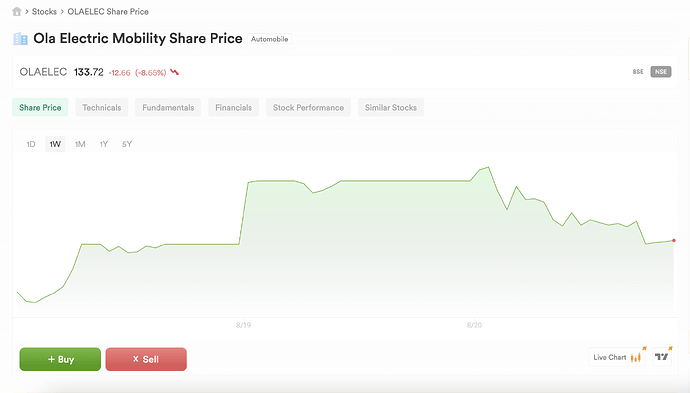This screenshot has width=690, height=393.
Task: Switch exchange to NSE
Action: pyautogui.click(x=661, y=72)
